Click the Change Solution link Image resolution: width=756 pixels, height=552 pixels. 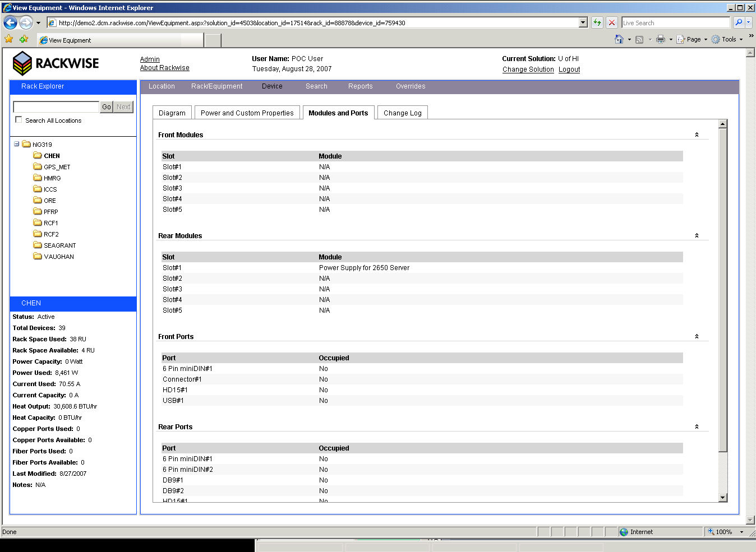[528, 69]
